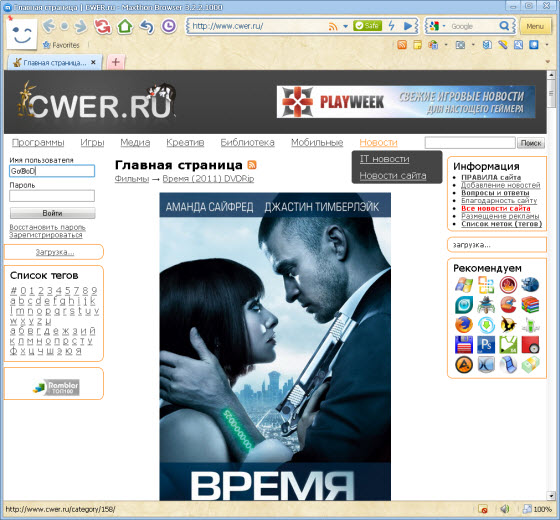
Task: Open Зарегистрироваться registration link
Action: 46,235
